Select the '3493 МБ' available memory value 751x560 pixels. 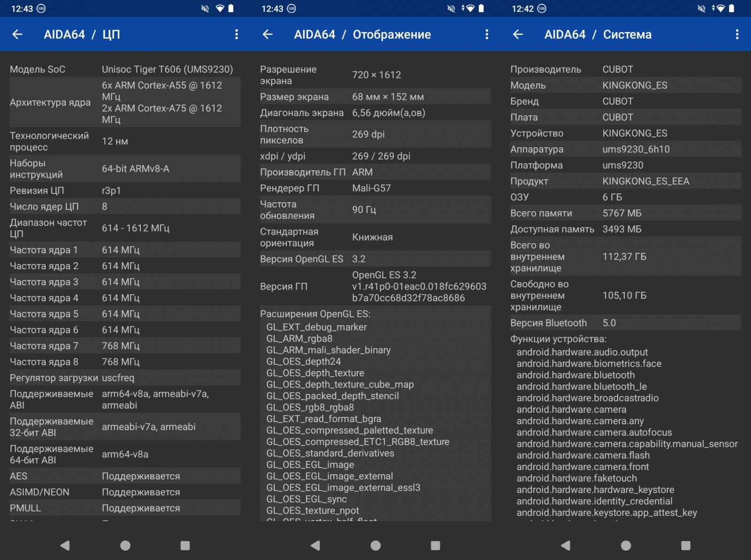(622, 229)
